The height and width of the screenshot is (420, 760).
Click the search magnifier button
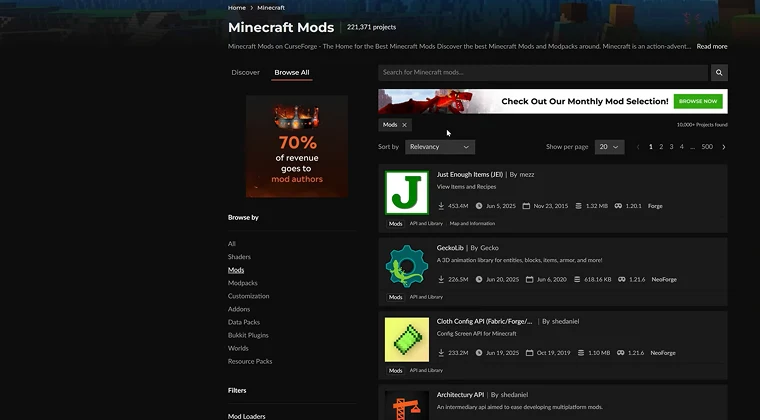pyautogui.click(x=719, y=73)
